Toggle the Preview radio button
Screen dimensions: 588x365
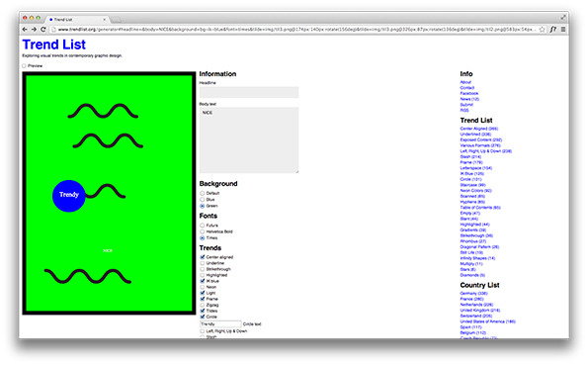[x=25, y=66]
